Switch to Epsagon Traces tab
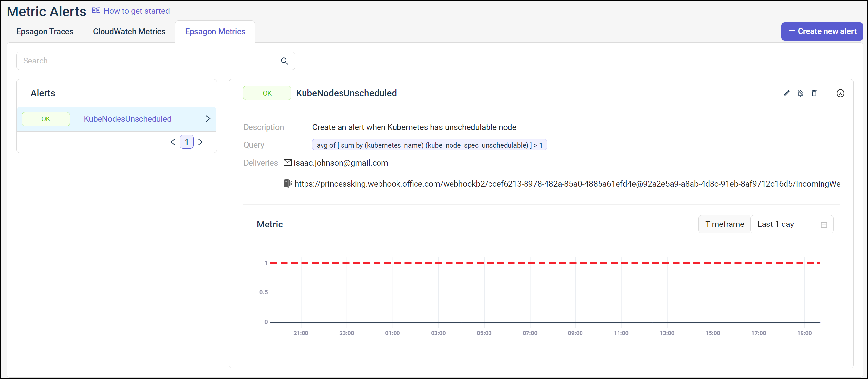Image resolution: width=868 pixels, height=379 pixels. pos(45,32)
